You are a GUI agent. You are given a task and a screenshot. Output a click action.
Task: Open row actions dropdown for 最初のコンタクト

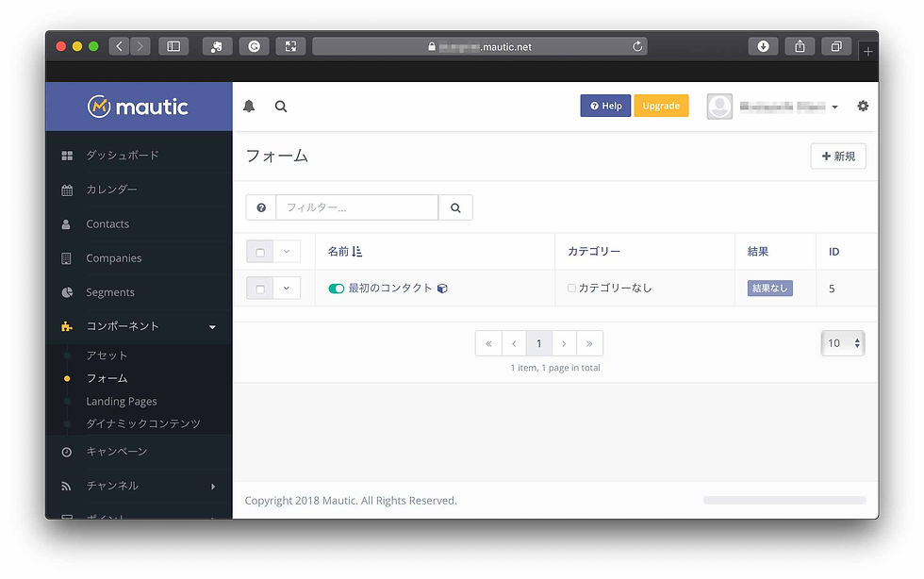287,289
